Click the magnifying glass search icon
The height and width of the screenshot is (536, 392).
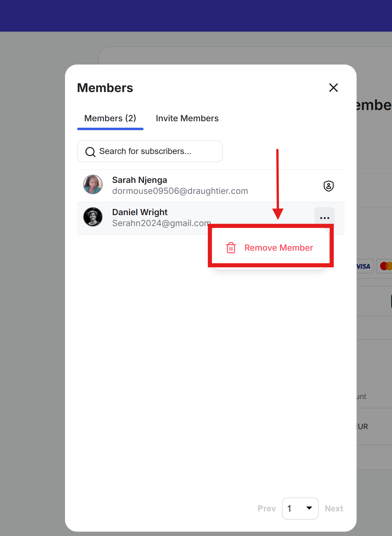[90, 152]
